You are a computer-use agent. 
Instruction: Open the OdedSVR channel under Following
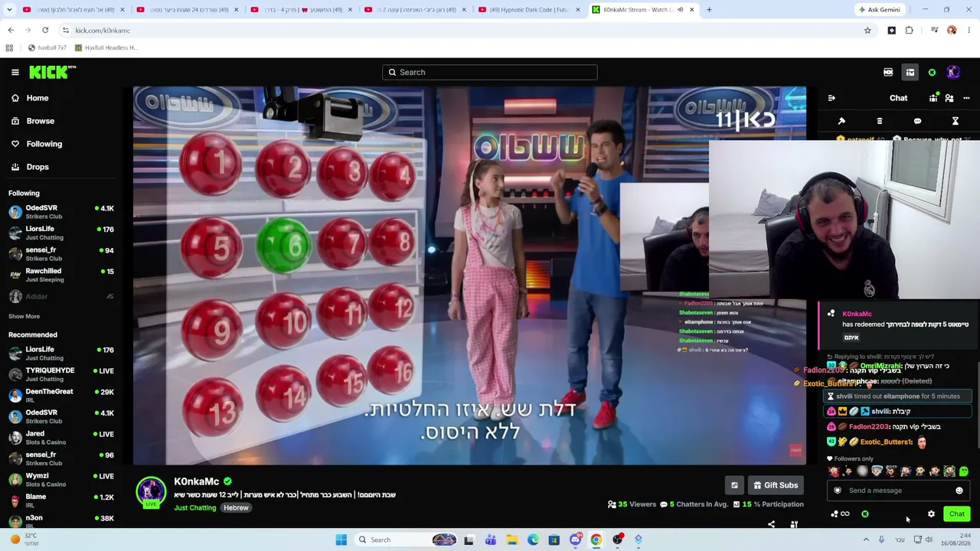[61, 212]
